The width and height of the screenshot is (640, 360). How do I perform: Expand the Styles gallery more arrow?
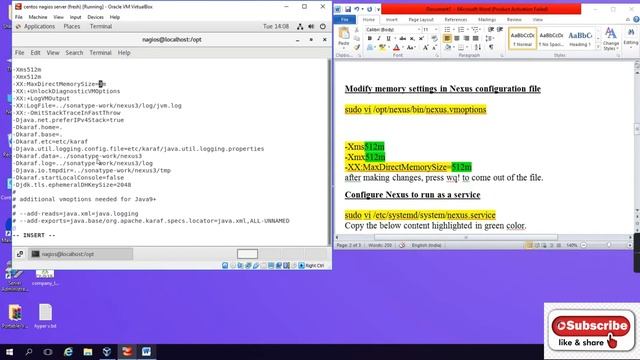[x=598, y=47]
